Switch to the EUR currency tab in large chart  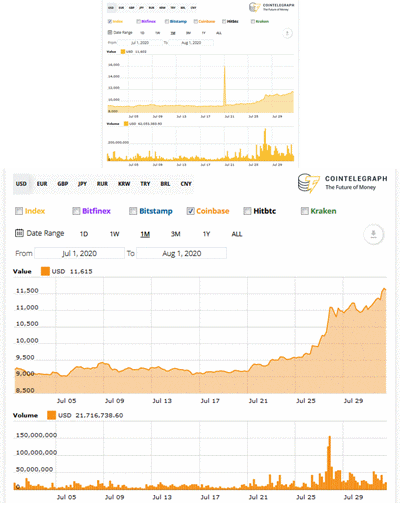tap(42, 184)
